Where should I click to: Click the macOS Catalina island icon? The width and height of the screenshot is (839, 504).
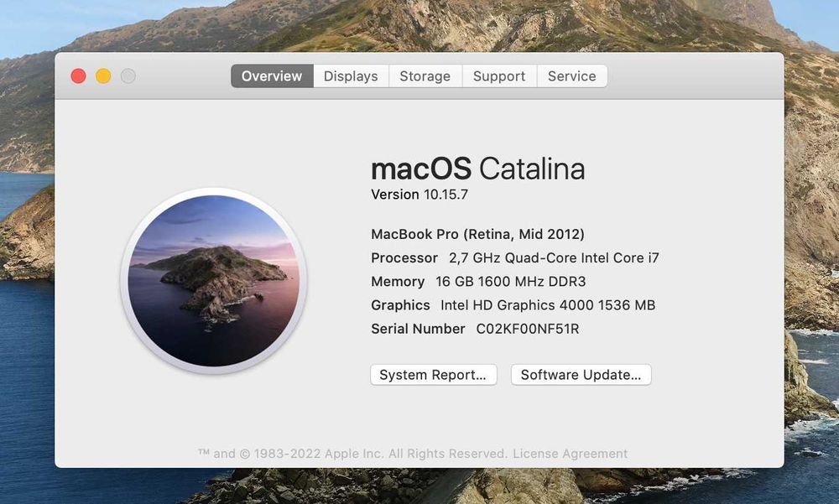(213, 281)
